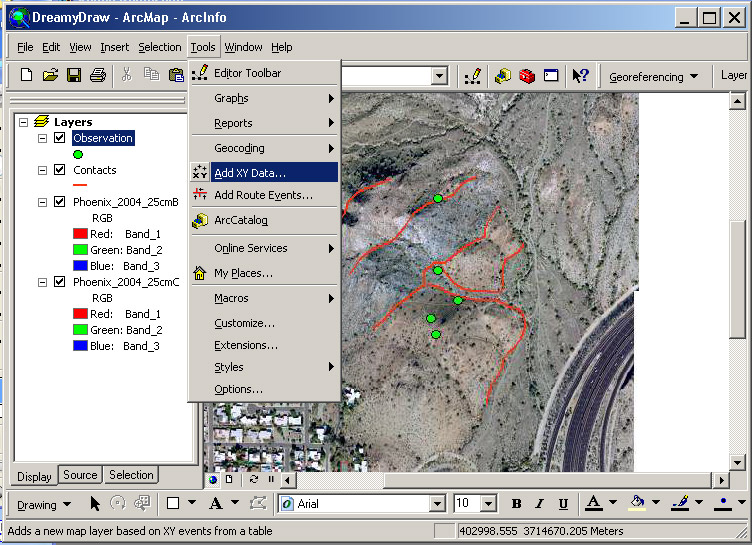Click the horizontal scrollbar right arrow
The image size is (752, 545).
[721, 480]
